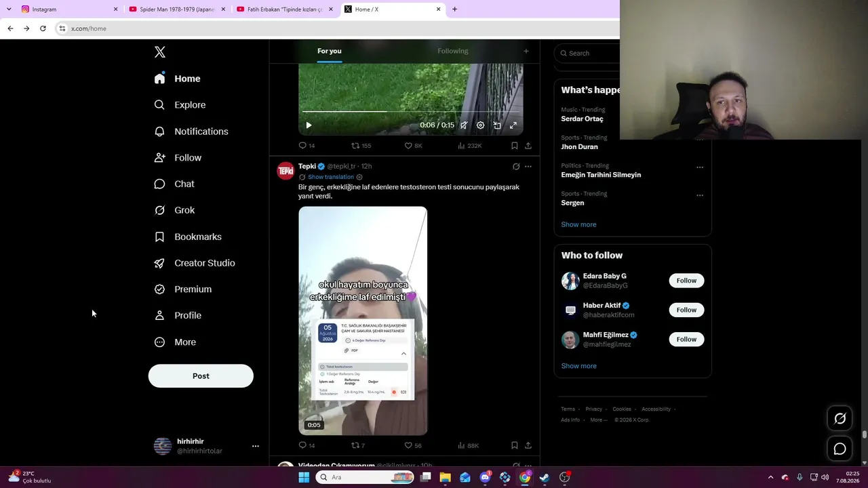The height and width of the screenshot is (488, 868).
Task: Click Show translation on the Tepki post
Action: click(331, 177)
